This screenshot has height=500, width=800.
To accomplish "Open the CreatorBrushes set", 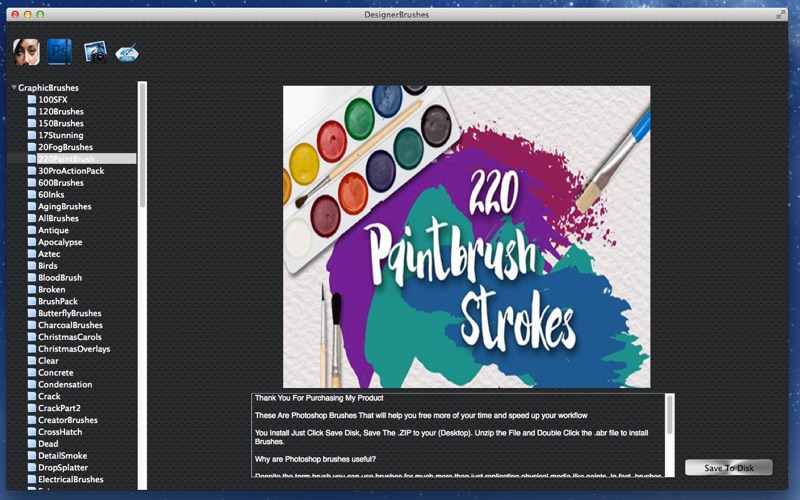I will point(68,420).
